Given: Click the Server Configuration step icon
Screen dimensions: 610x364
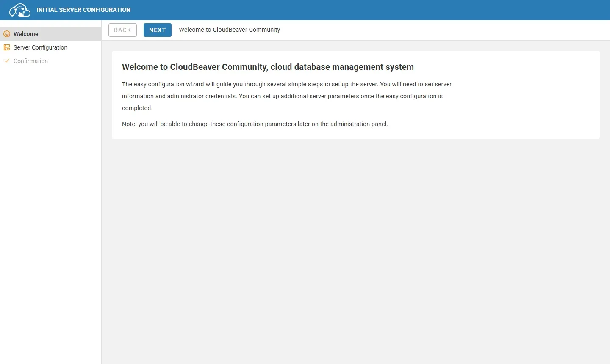Looking at the screenshot, I should pos(7,47).
